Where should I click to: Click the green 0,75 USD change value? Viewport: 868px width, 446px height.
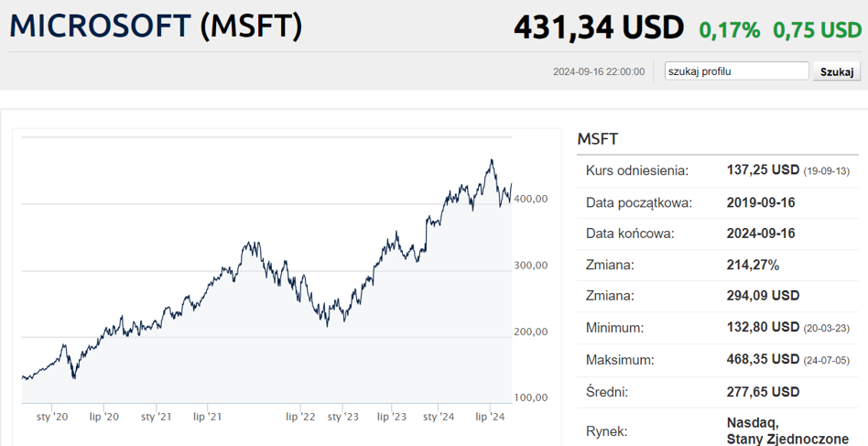[x=818, y=30]
